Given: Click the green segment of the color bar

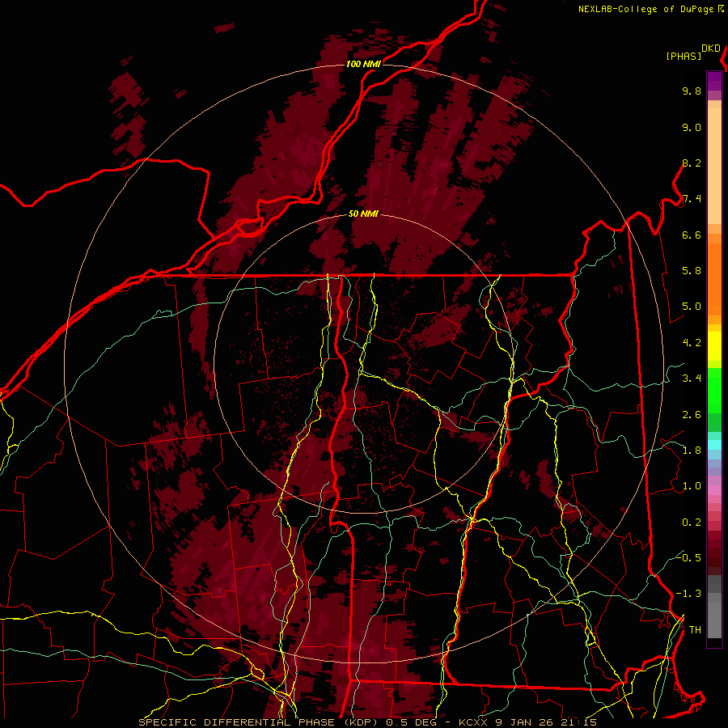Looking at the screenshot, I should pos(714,390).
